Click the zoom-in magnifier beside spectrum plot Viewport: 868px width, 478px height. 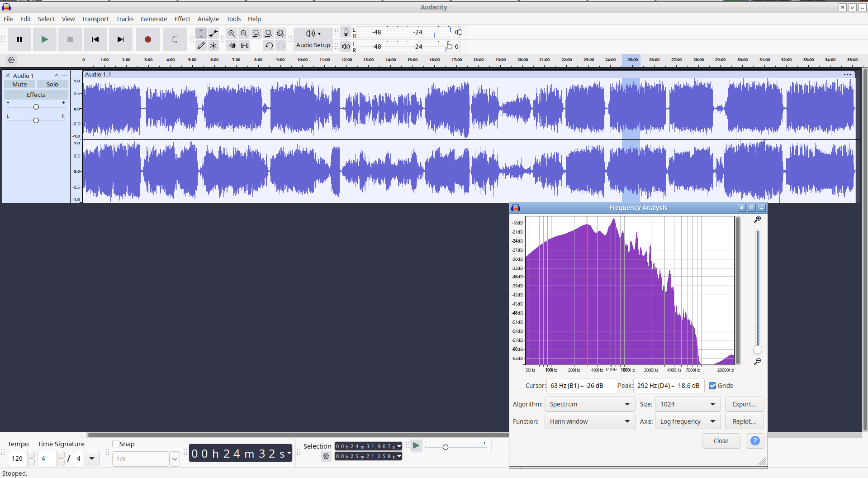(758, 220)
